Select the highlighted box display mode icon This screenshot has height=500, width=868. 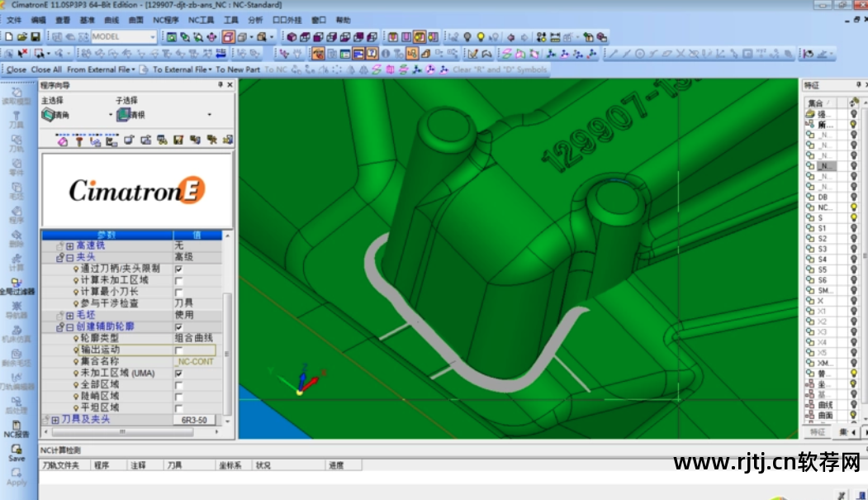tap(228, 37)
